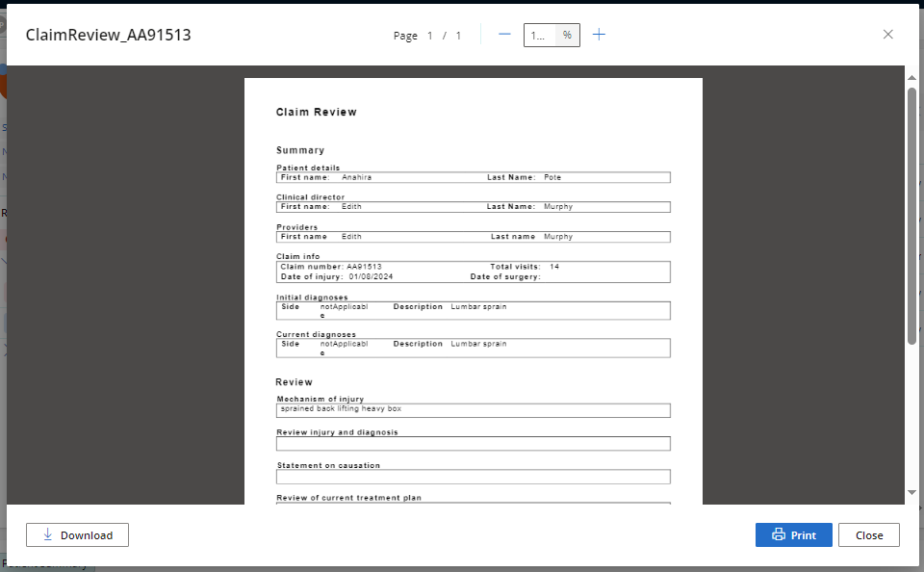Click Murphy in Clinical director row

[558, 207]
